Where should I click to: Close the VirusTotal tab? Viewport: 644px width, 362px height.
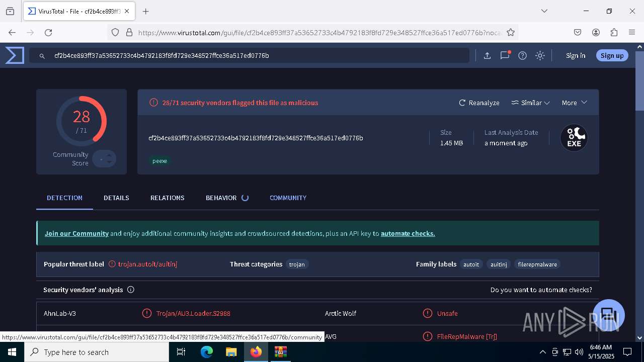pos(126,11)
